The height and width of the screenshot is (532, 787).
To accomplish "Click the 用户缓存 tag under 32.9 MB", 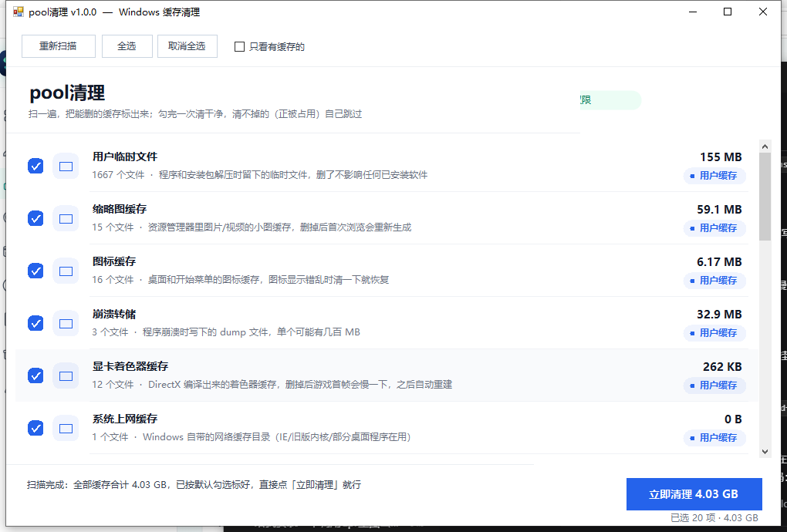I will [714, 333].
